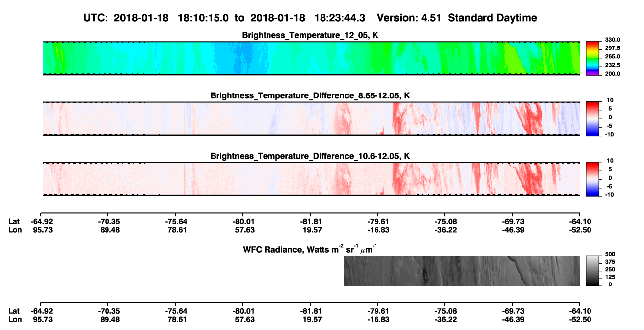Click the 375 label on radiance color bar

(611, 262)
